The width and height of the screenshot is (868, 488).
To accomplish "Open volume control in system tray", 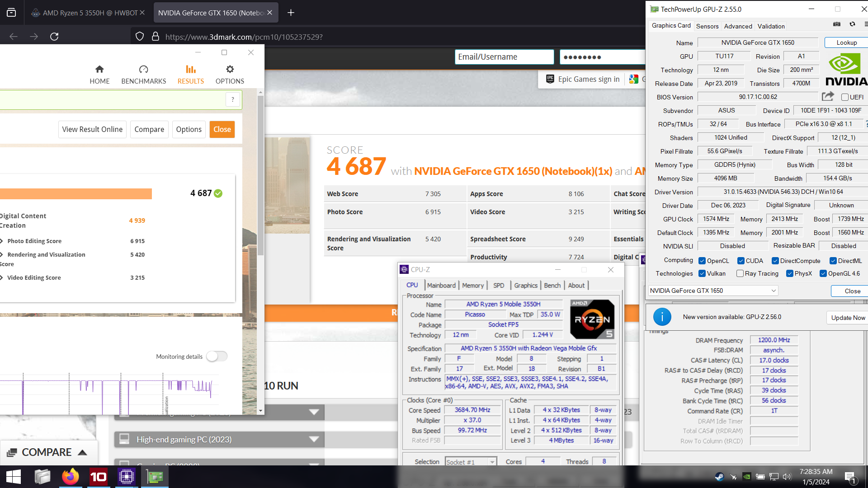I will [x=787, y=477].
